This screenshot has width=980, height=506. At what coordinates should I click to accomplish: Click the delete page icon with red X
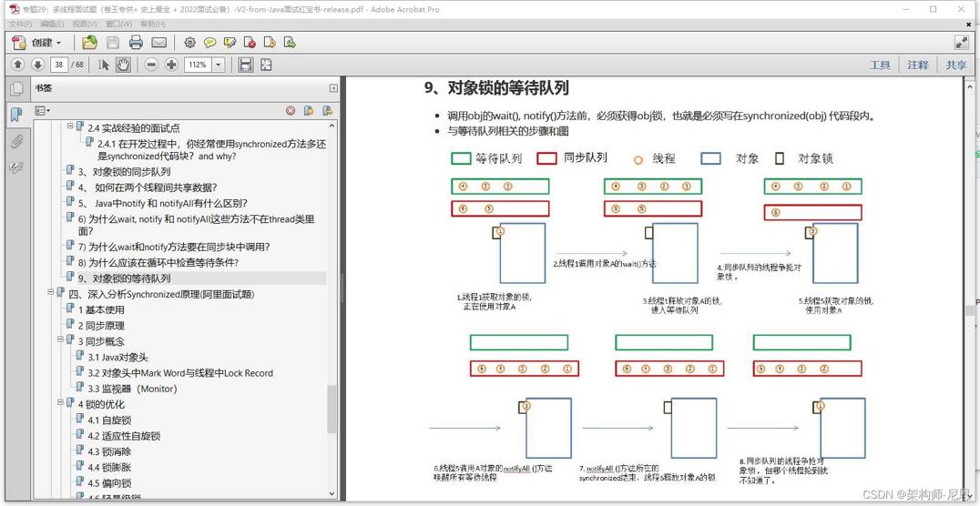[x=250, y=43]
